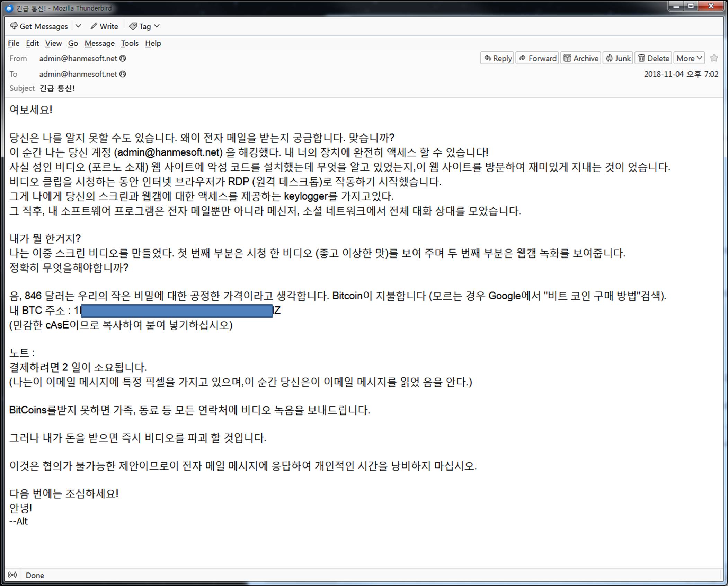
Task: Click the contact icon next to To address
Action: tap(123, 74)
